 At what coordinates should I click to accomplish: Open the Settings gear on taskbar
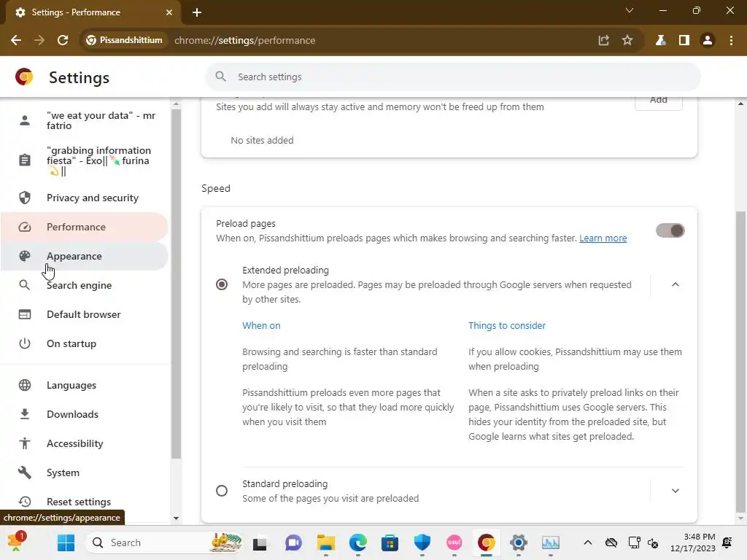tap(519, 542)
